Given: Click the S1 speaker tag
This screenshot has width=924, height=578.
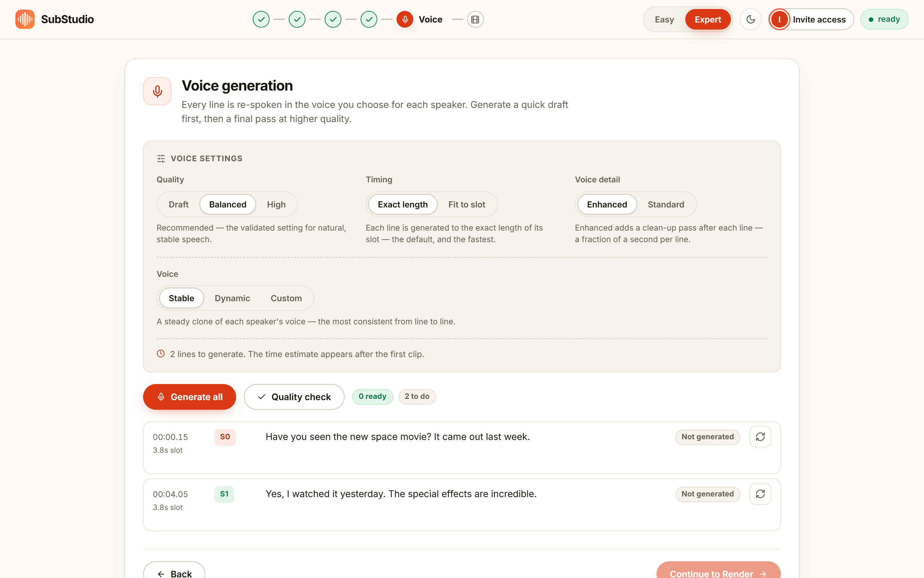Looking at the screenshot, I should [224, 494].
